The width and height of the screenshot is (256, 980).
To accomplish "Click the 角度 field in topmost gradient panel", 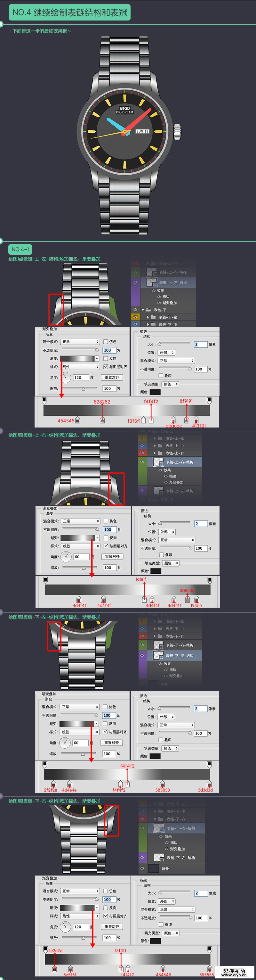I will pos(81,378).
